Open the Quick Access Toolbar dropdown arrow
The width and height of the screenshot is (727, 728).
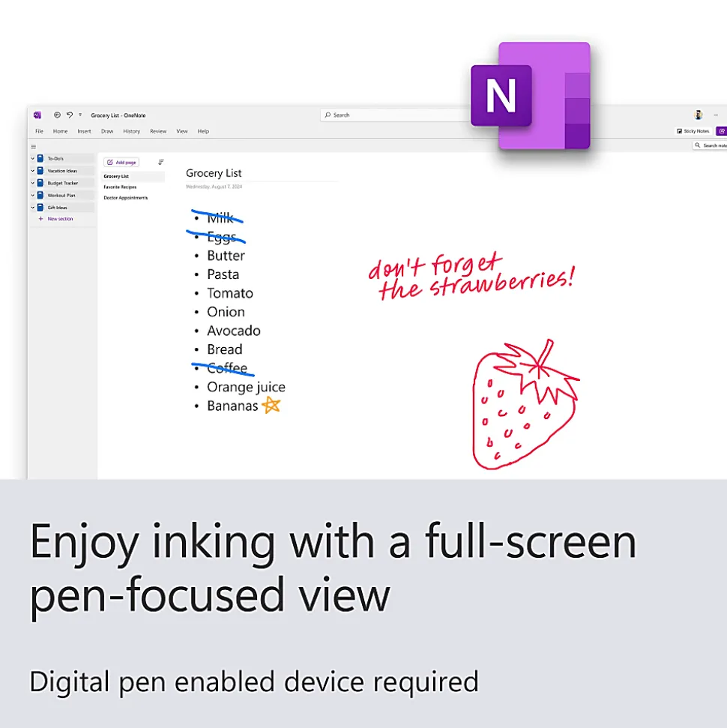[80, 115]
